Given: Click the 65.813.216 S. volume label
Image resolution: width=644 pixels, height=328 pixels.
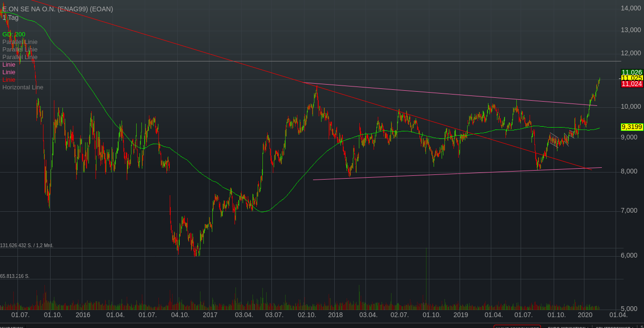Looking at the screenshot, I should pos(15,276).
